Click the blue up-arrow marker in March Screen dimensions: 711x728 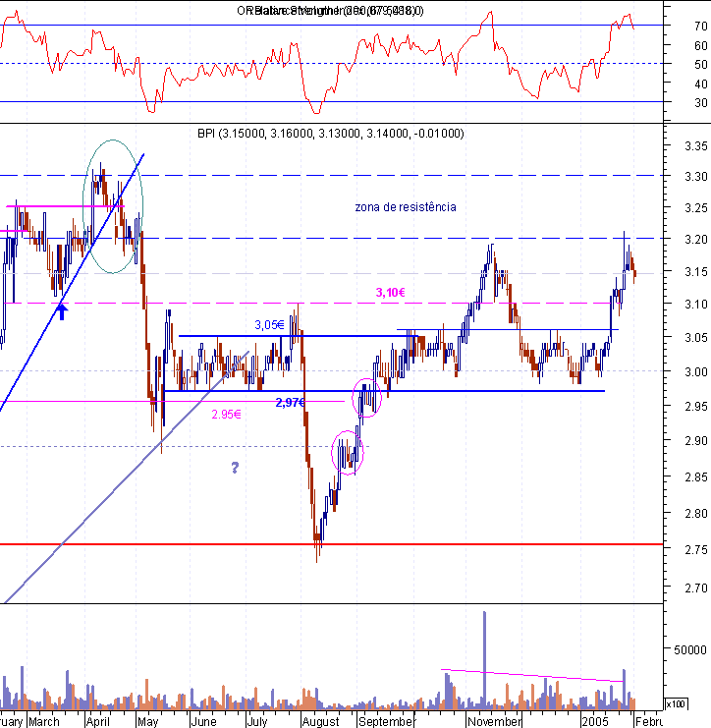point(62,311)
